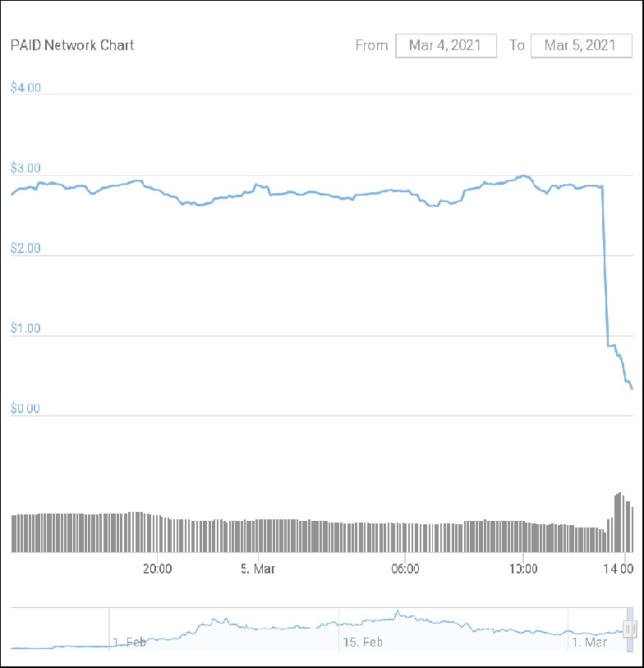Screen dimensions: 644x668
Task: Click the From date field Mar 4, 2021
Action: coord(446,46)
